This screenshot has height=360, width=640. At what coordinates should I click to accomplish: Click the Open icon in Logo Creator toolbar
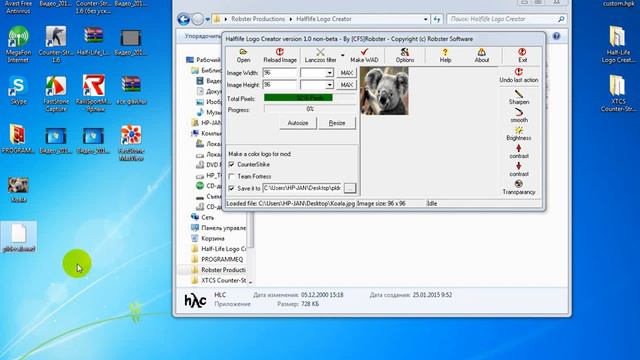pos(243,52)
